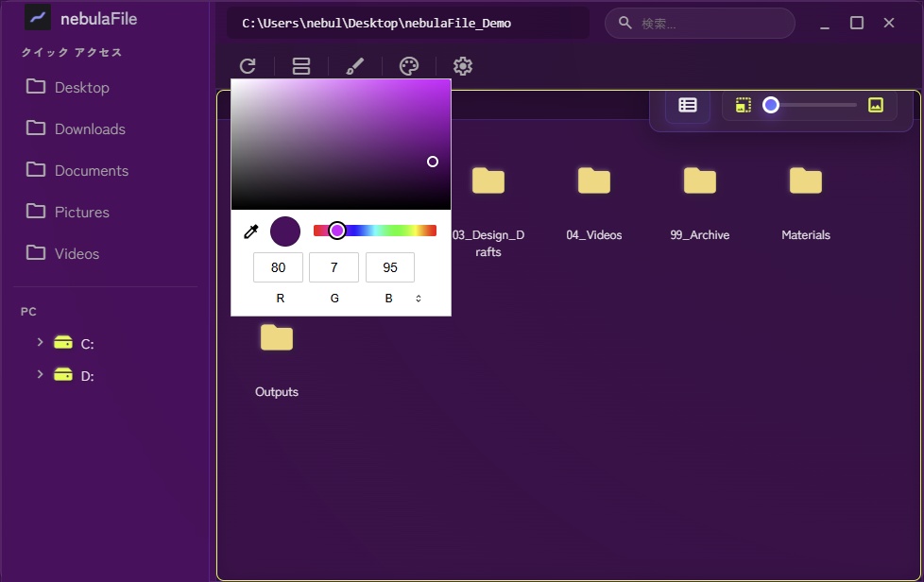Select the D: drive icon
The width and height of the screenshot is (924, 582).
click(63, 375)
